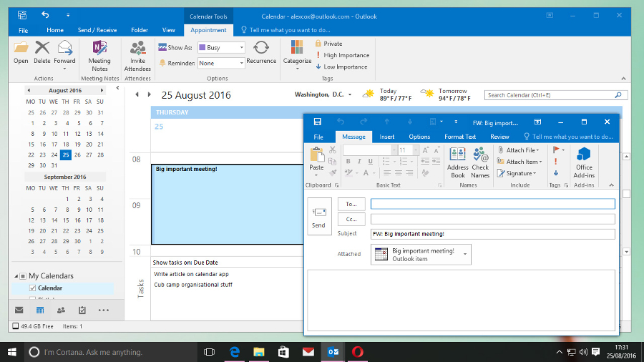The height and width of the screenshot is (362, 644).
Task: Open the Address Book
Action: (457, 162)
